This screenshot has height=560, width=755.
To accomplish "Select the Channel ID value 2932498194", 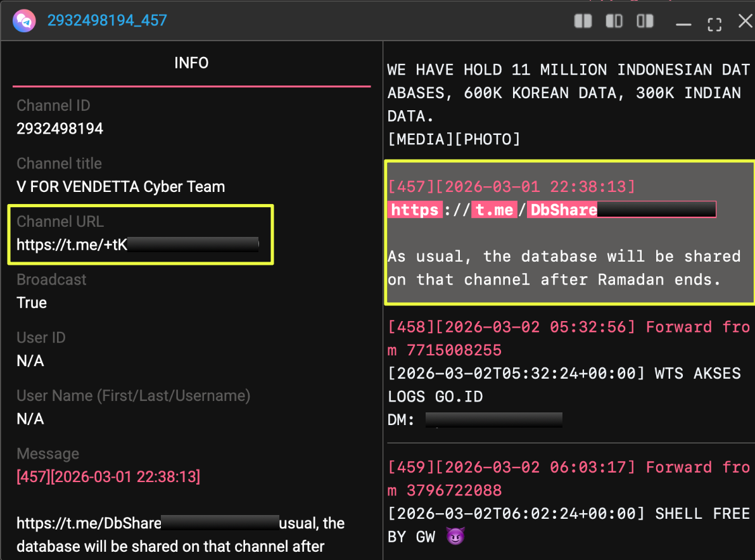I will coord(60,129).
